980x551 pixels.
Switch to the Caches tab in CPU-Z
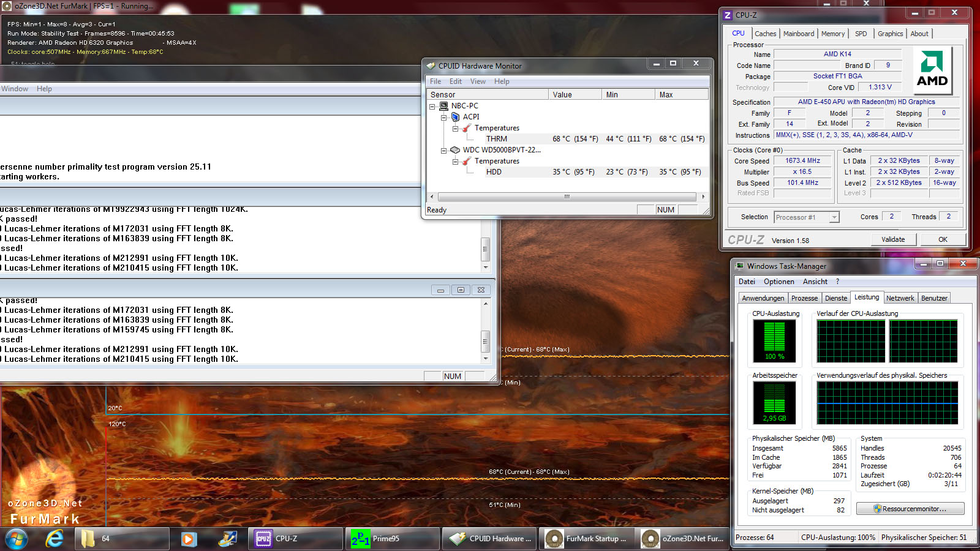point(765,34)
